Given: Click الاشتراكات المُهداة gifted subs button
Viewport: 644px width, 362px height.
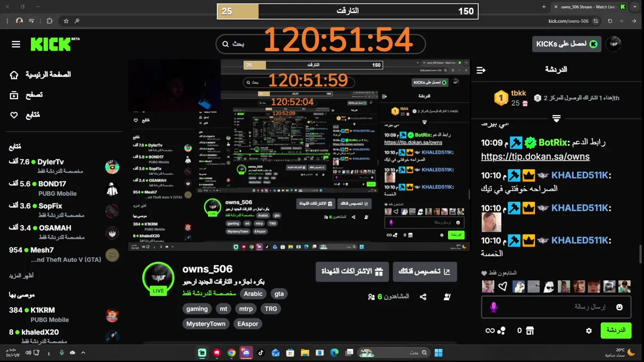Looking at the screenshot, I should pos(352,271).
